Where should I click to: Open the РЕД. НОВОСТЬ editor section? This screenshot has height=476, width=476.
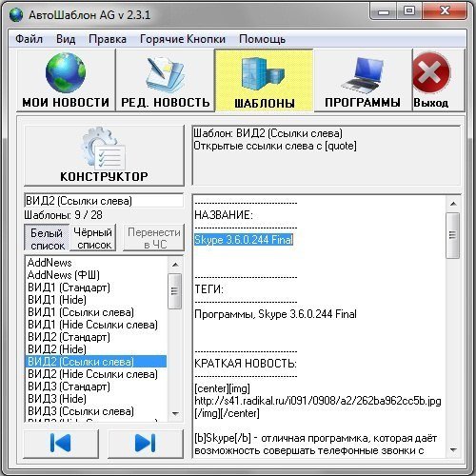click(x=165, y=80)
